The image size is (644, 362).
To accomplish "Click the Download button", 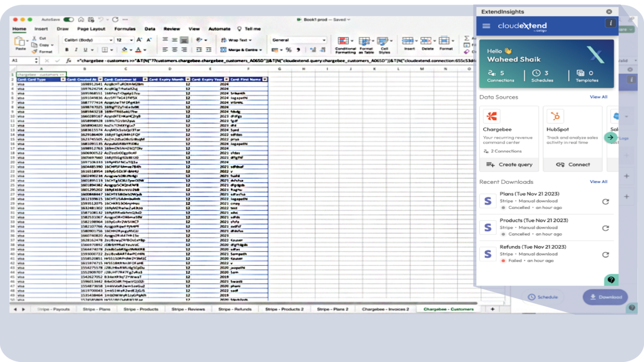I will coord(605,297).
